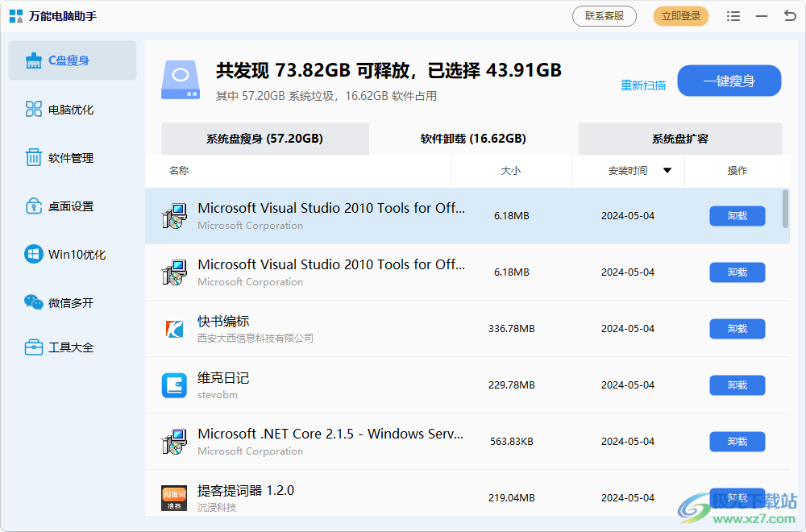This screenshot has height=532, width=806.
Task: Switch to 系统盘扩容 tab
Action: pyautogui.click(x=679, y=139)
